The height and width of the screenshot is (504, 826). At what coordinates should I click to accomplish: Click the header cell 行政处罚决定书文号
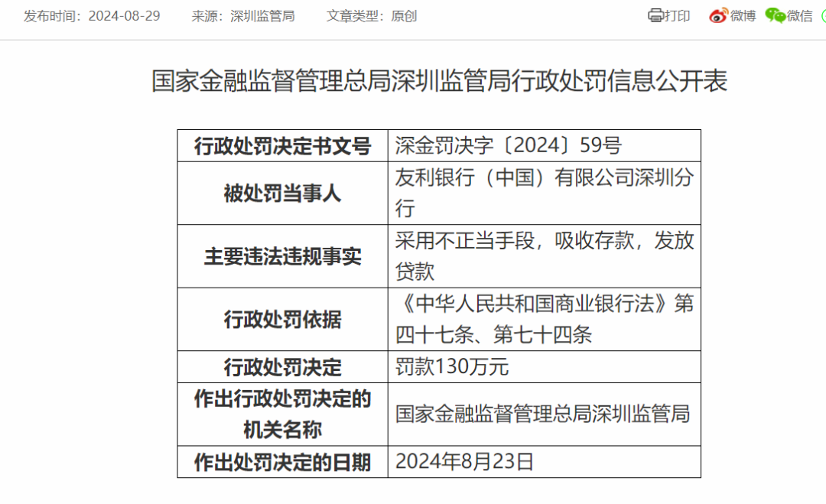[x=282, y=146]
